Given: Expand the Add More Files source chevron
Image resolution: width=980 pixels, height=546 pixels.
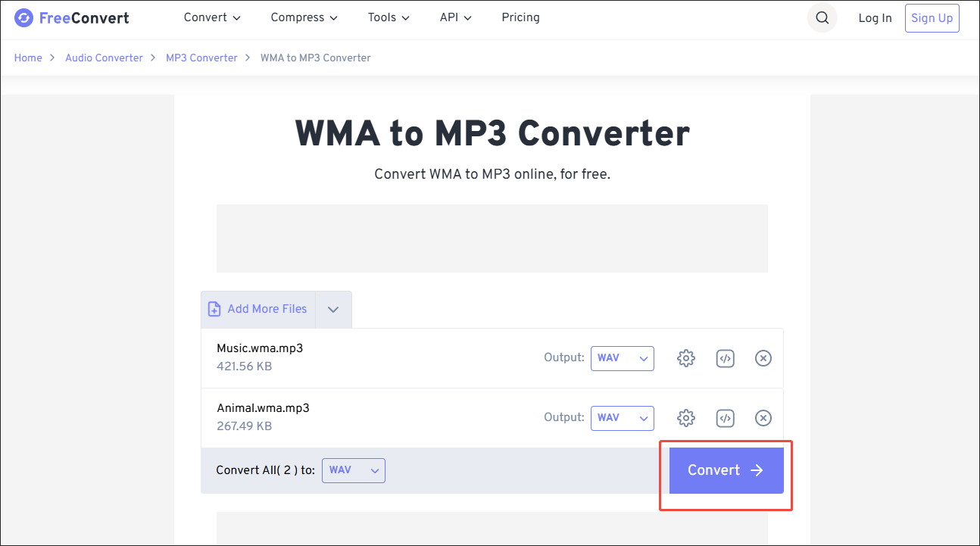Looking at the screenshot, I should click(x=333, y=309).
